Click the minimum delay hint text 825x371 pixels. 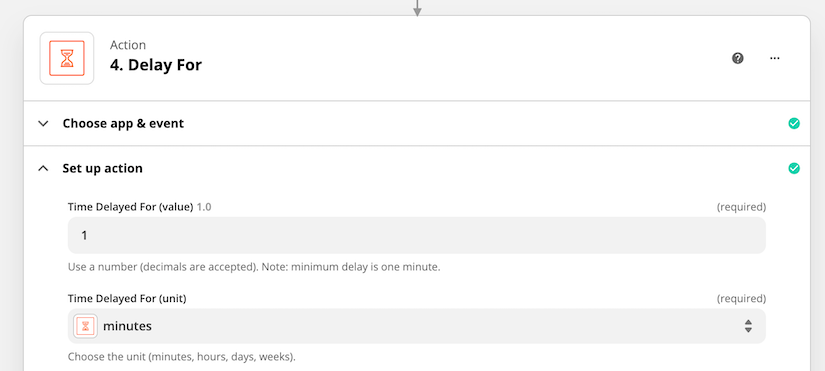(254, 267)
